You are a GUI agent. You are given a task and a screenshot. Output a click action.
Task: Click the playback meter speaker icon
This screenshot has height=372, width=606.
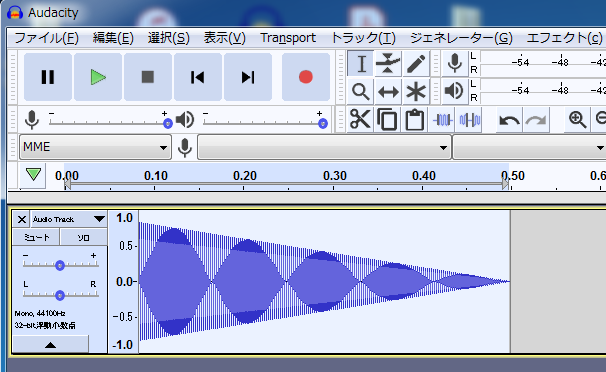pyautogui.click(x=455, y=91)
